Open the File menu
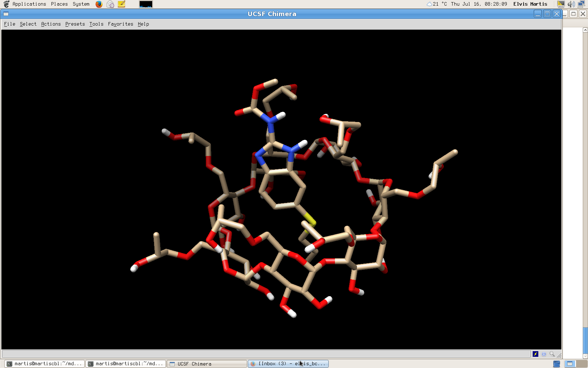The image size is (588, 368). [9, 24]
